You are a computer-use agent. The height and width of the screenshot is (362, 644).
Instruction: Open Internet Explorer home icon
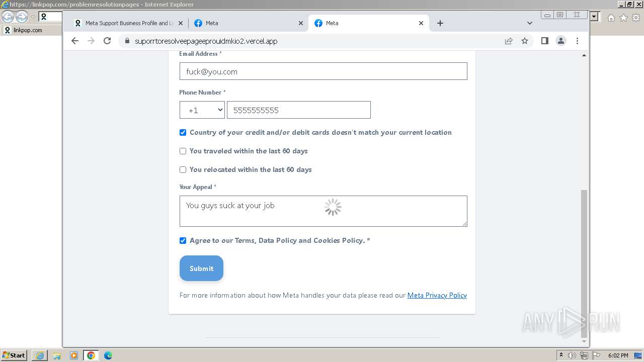point(611,18)
